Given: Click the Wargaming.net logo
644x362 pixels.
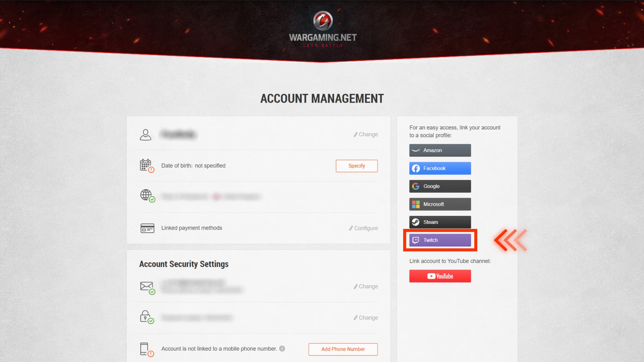Looking at the screenshot, I should click(x=323, y=29).
